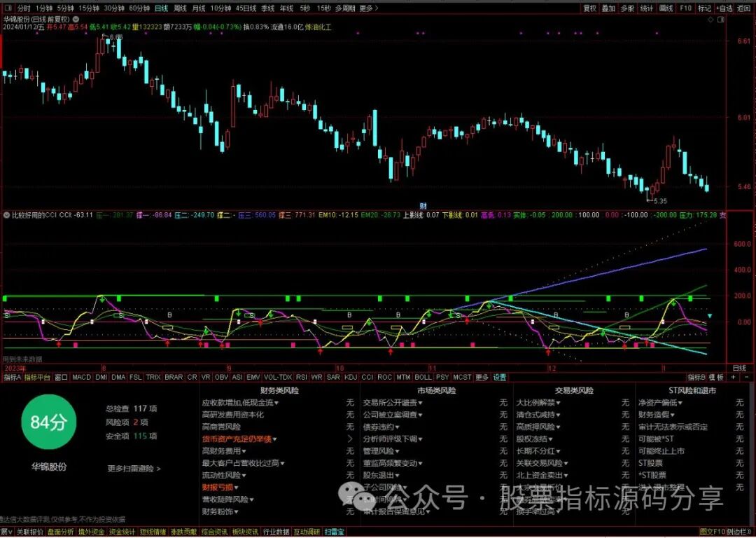
Task: Open indicator 设置 settings
Action: pyautogui.click(x=500, y=378)
